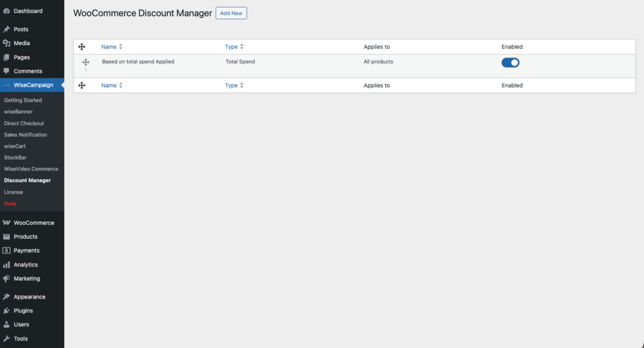Click the Analytics bar chart icon

coord(6,264)
